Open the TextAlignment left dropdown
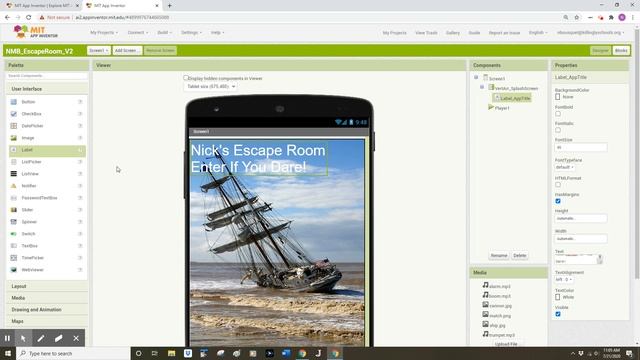Viewport: 640px width, 360px height. 564,280
